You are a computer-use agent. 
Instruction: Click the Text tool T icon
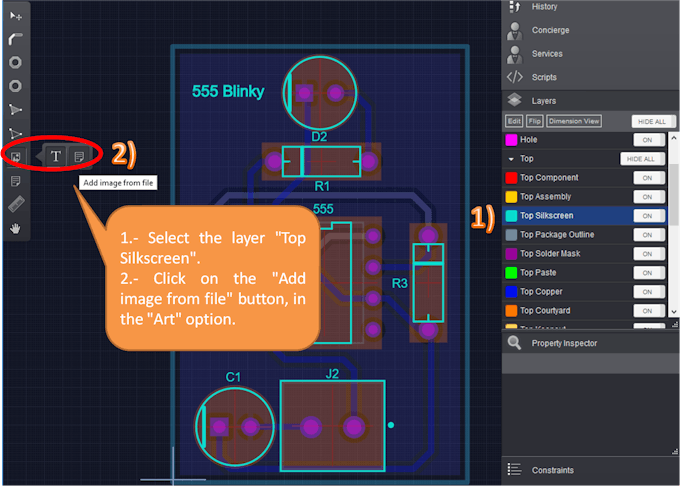tap(56, 156)
